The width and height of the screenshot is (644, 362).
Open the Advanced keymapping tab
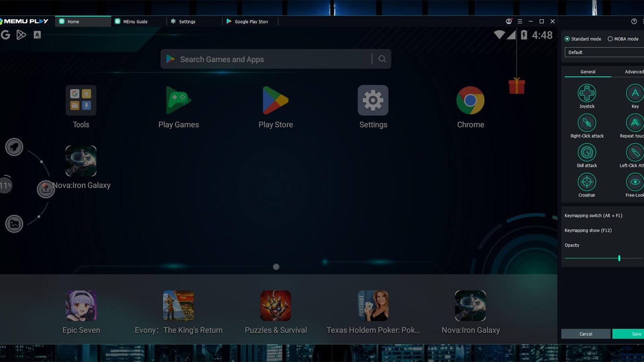point(634,72)
